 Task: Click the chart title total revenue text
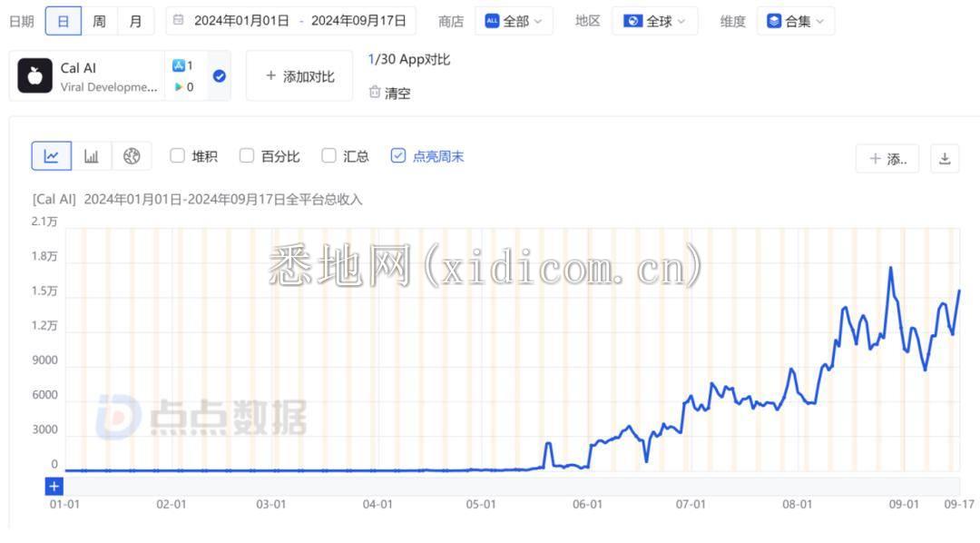pyautogui.click(x=198, y=200)
